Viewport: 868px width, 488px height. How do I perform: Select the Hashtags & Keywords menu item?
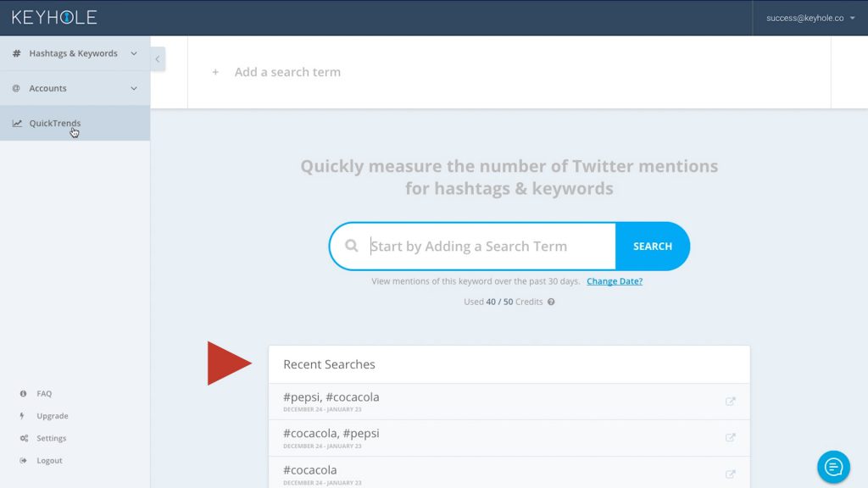click(x=75, y=53)
